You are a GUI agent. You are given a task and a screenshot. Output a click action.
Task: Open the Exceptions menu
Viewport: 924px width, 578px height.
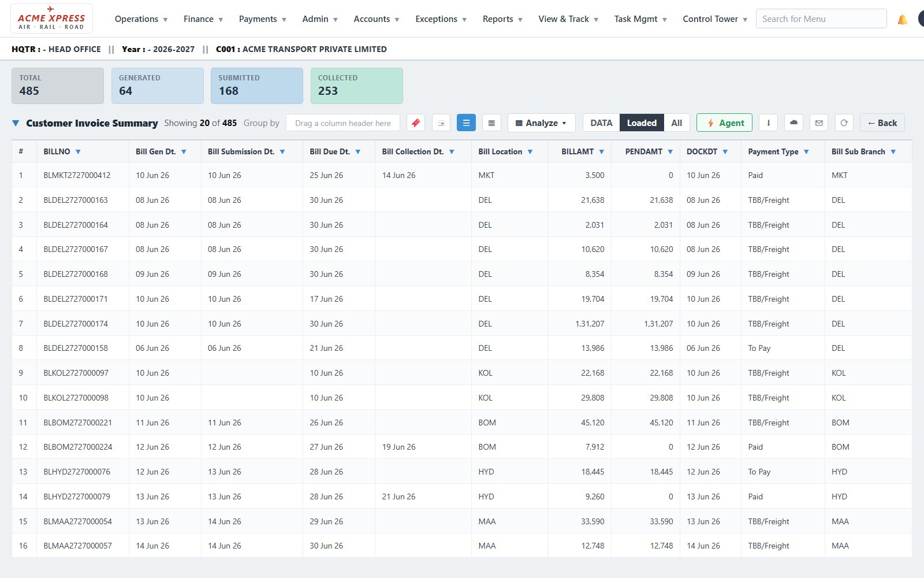441,19
